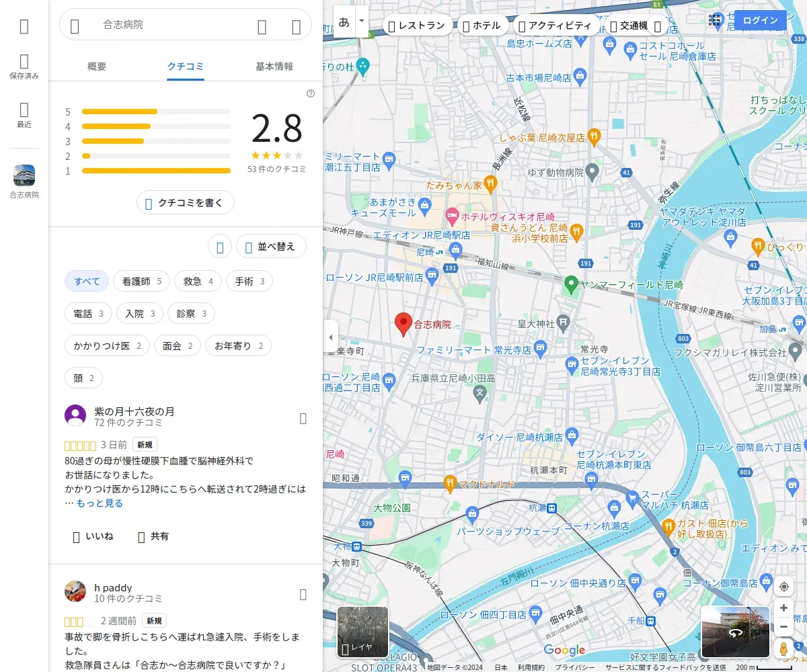Select the レストラン category chip
This screenshot has width=807, height=672.
417,26
